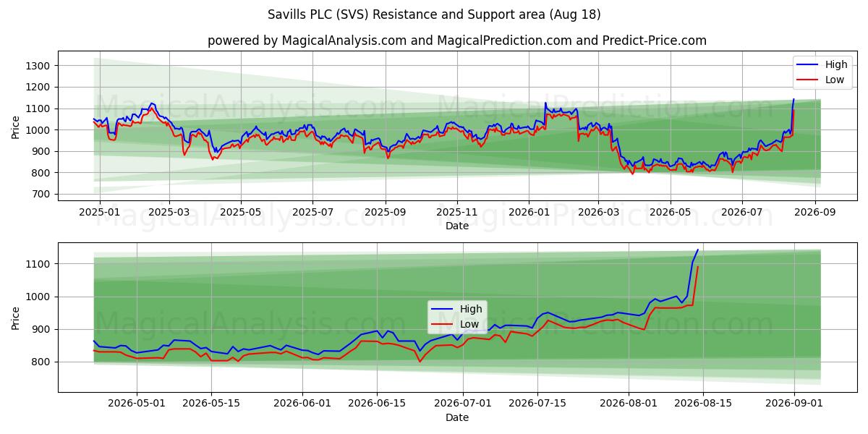Click the blue line sample in top legend
868x434 pixels.
809,65
